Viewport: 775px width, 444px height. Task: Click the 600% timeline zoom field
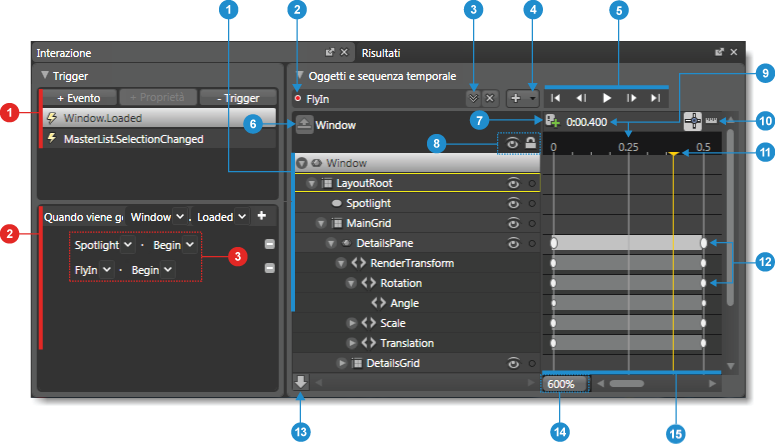click(x=564, y=384)
